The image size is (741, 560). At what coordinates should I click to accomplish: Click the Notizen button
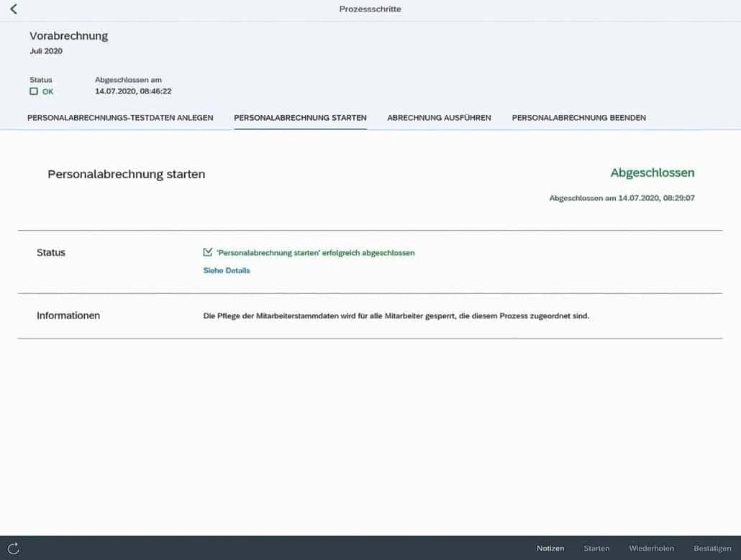550,548
